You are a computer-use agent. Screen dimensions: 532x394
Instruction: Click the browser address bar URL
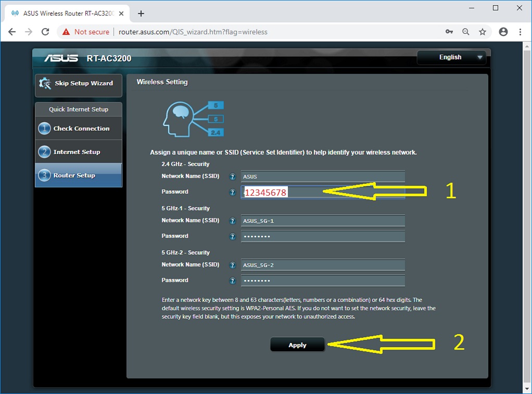point(193,32)
